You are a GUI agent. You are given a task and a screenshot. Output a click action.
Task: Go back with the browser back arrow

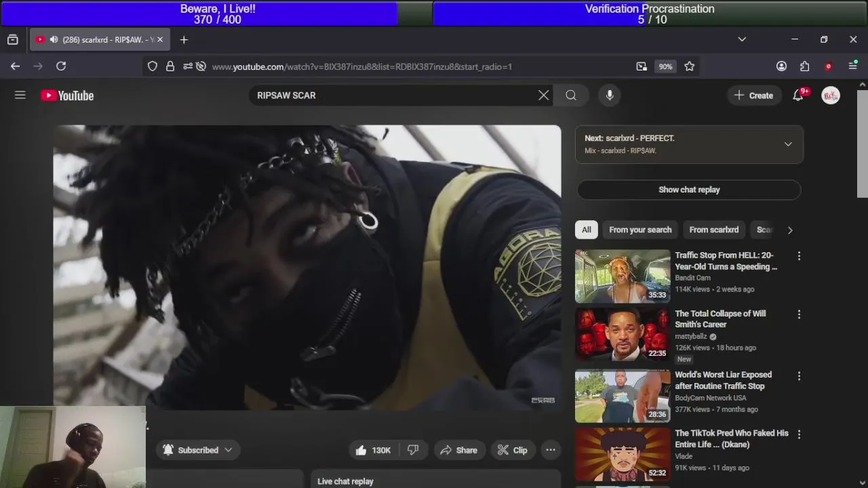tap(15, 66)
